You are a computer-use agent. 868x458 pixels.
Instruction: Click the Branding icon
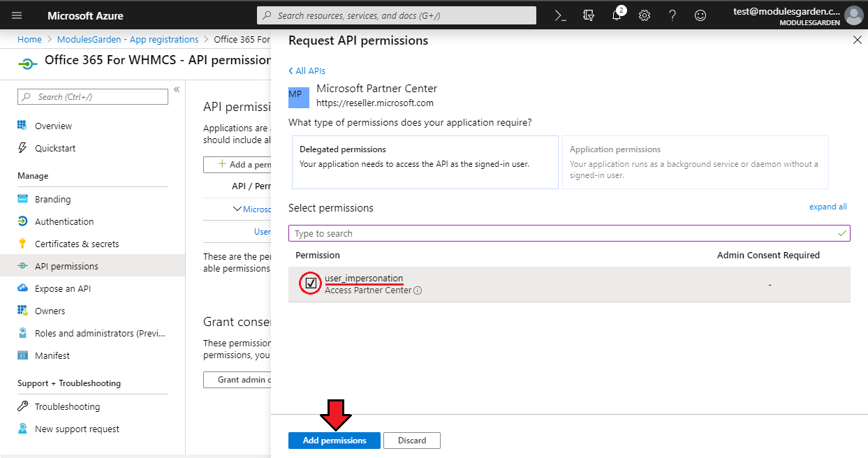(x=22, y=199)
